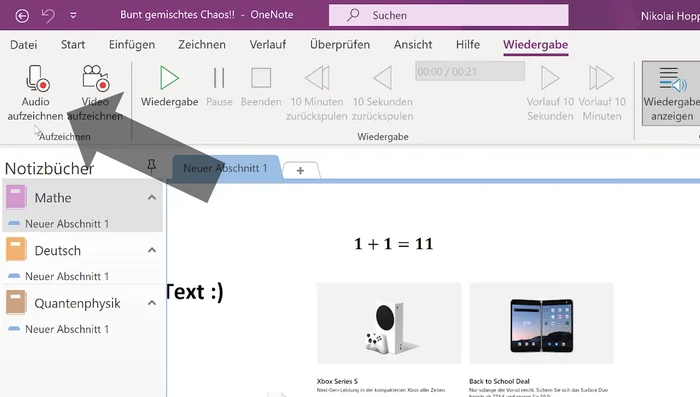Click into the Suchen search box

[x=449, y=15]
